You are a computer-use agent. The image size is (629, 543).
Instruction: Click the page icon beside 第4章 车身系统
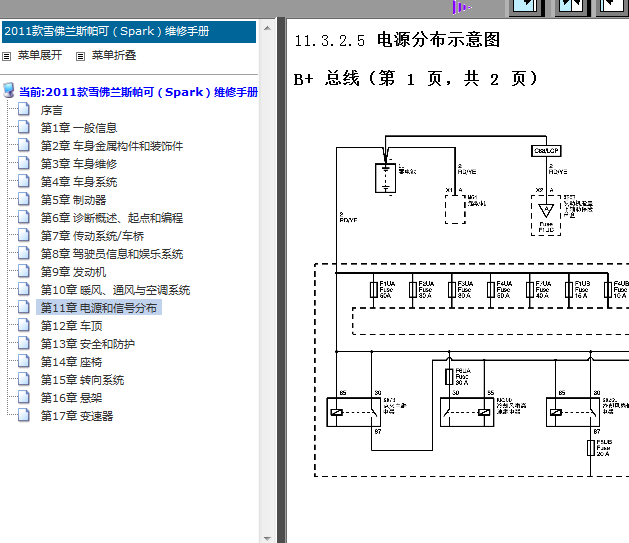[x=24, y=181]
